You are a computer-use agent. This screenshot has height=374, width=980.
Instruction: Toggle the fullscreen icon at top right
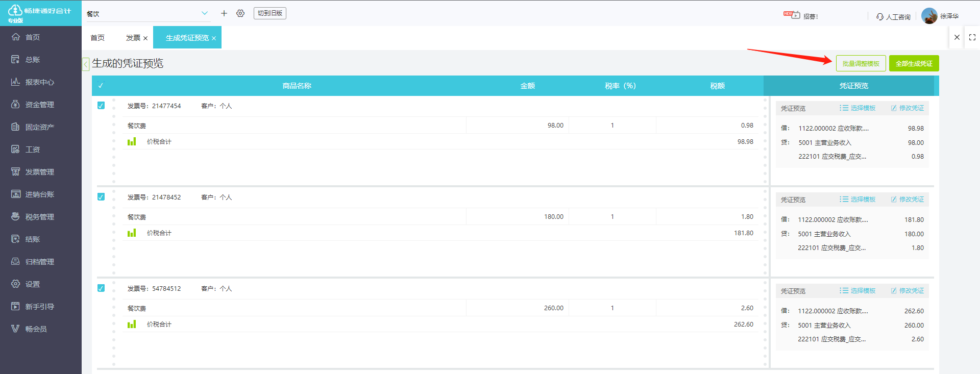(972, 37)
